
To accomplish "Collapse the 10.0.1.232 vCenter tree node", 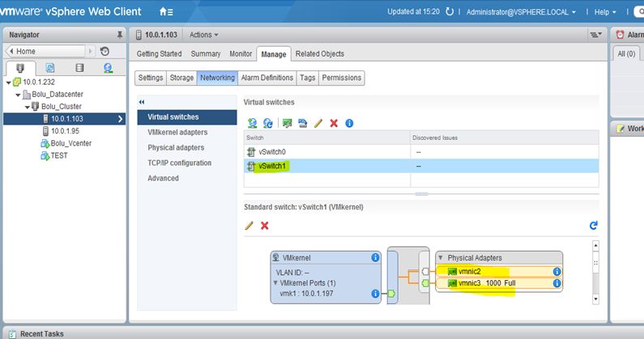I will pyautogui.click(x=9, y=83).
